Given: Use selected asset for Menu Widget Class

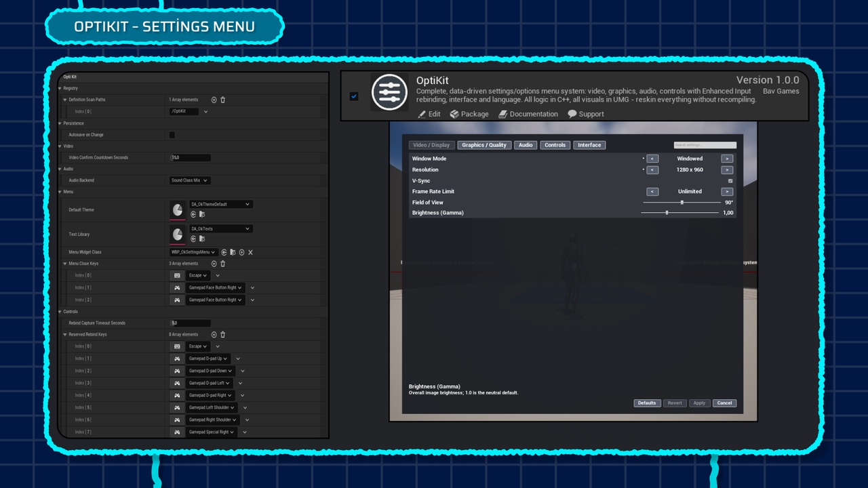Looking at the screenshot, I should [x=224, y=252].
